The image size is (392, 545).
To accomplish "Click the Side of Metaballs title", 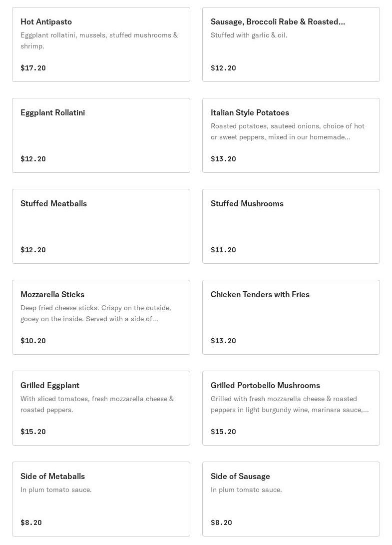I will 52,476.
